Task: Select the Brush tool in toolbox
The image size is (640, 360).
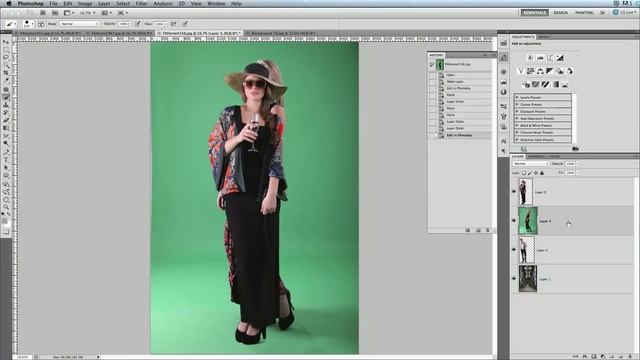Action: coord(6,97)
